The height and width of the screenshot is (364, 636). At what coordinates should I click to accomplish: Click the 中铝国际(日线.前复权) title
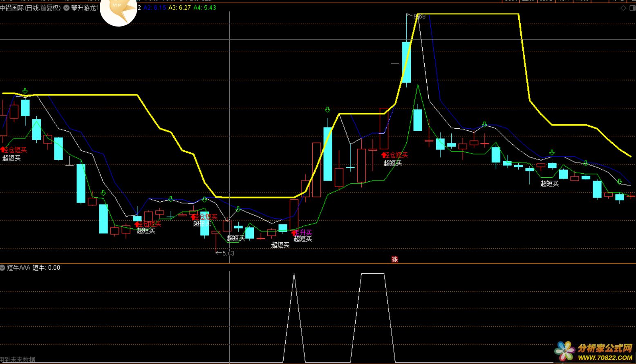click(x=31, y=8)
